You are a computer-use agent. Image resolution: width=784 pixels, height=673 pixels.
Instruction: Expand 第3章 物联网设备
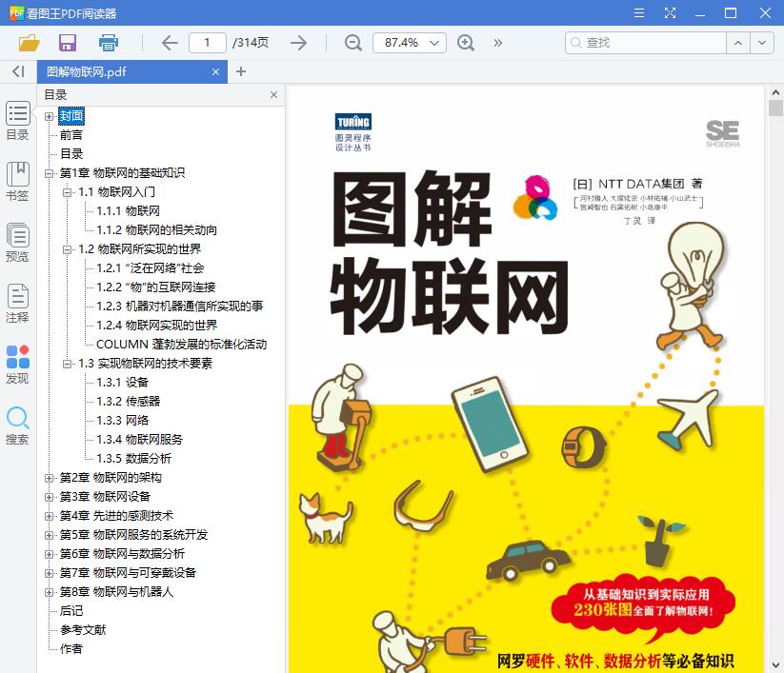click(x=49, y=497)
